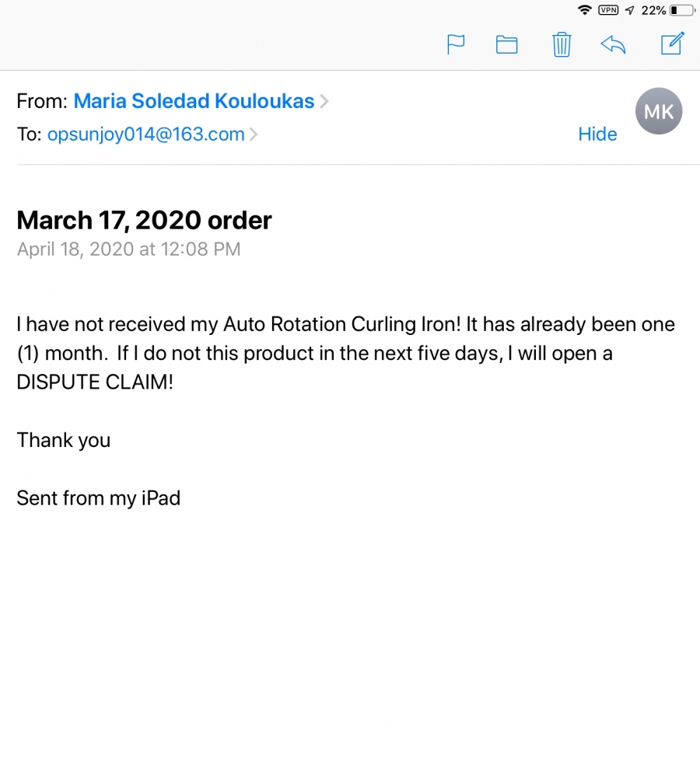Compose a new message with pencil icon
The image size is (700, 768).
click(672, 43)
